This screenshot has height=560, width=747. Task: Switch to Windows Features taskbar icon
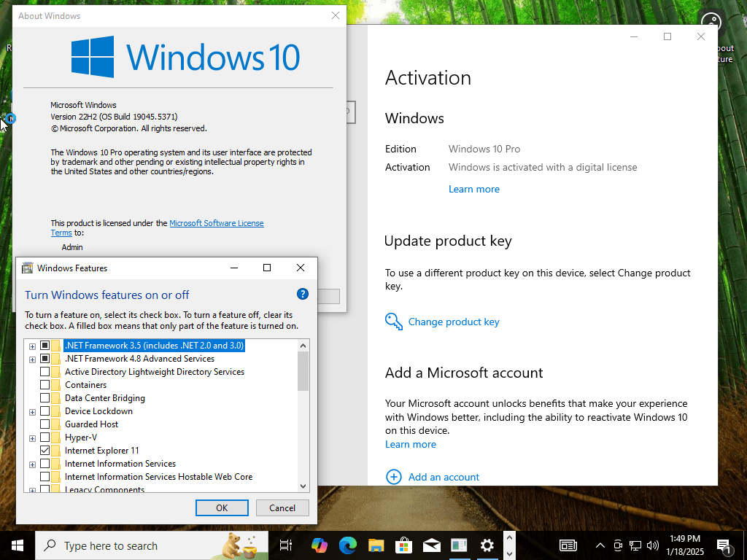pyautogui.click(x=460, y=545)
